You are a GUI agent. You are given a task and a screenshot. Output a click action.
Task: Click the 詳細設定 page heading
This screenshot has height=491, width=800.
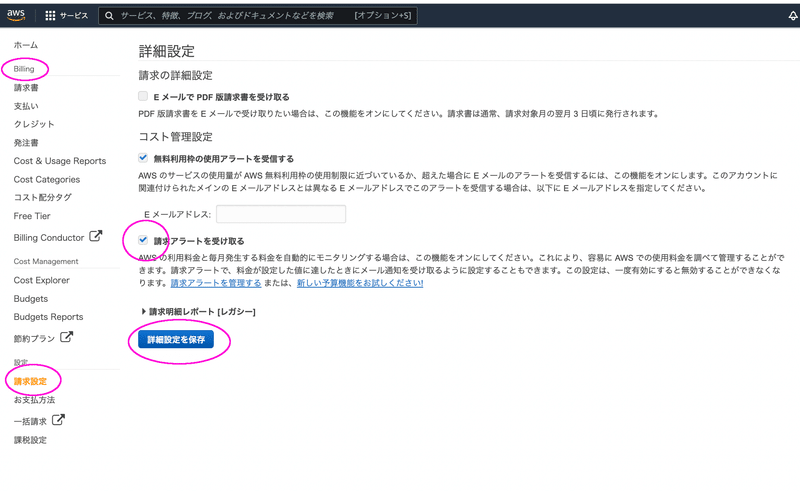point(166,51)
